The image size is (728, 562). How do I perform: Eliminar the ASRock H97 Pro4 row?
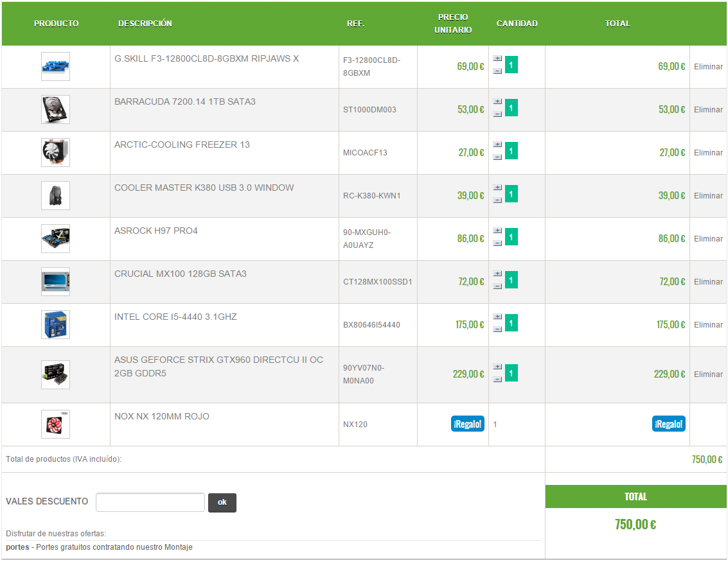point(708,239)
